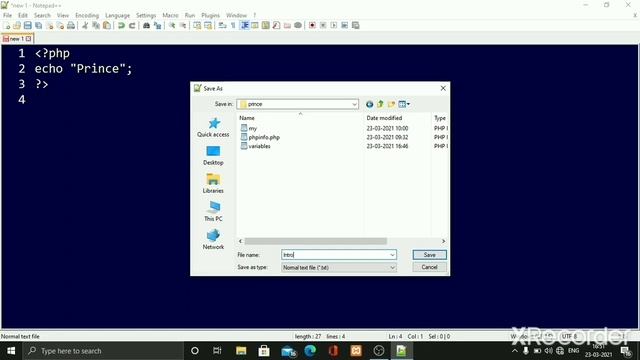Click the Redo arrow toolbar icon
640x360 pixels.
pos(132,25)
